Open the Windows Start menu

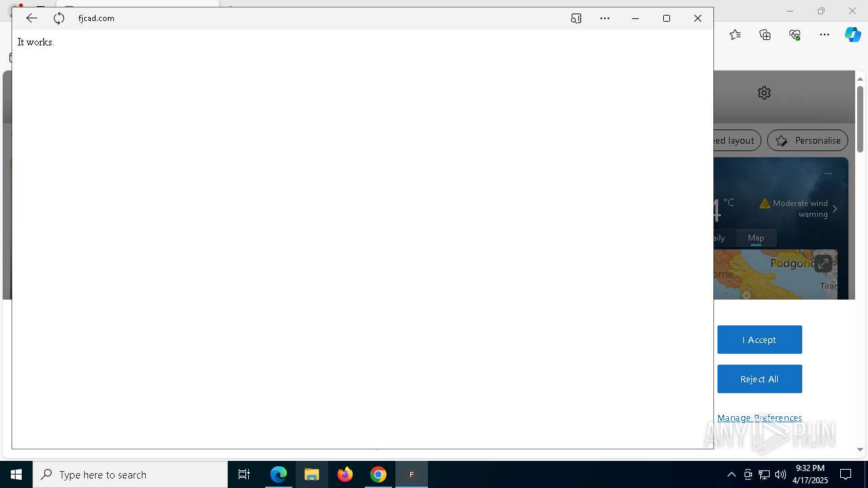(x=16, y=474)
